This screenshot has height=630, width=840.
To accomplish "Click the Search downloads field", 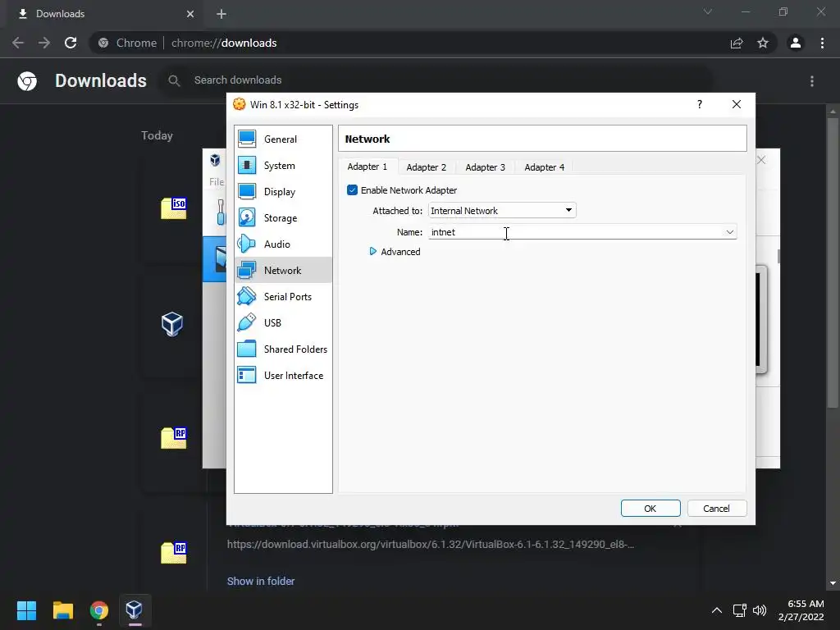I will pos(436,80).
